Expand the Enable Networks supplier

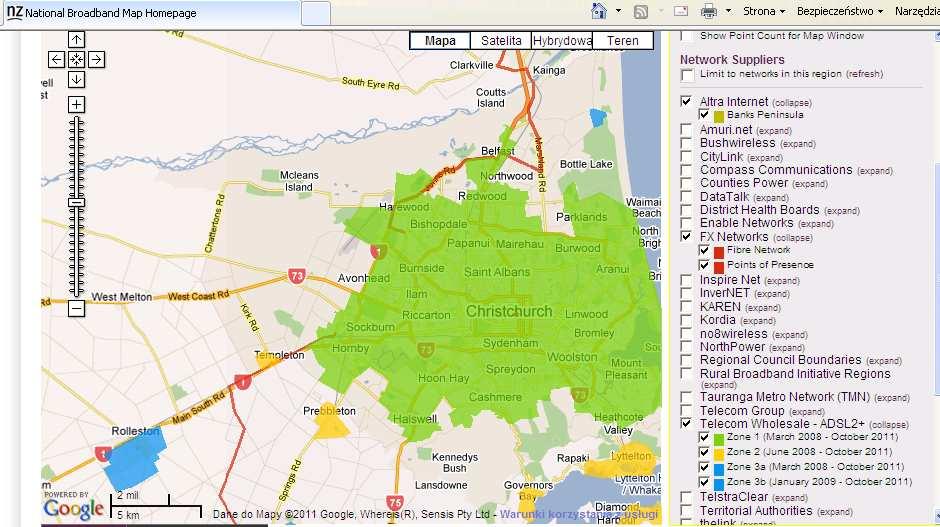(x=816, y=224)
